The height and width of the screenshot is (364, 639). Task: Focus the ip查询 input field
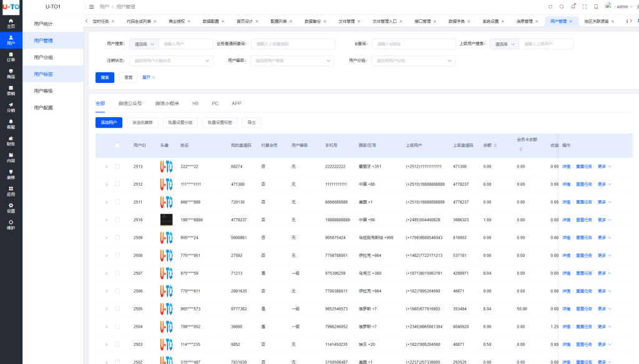(414, 44)
